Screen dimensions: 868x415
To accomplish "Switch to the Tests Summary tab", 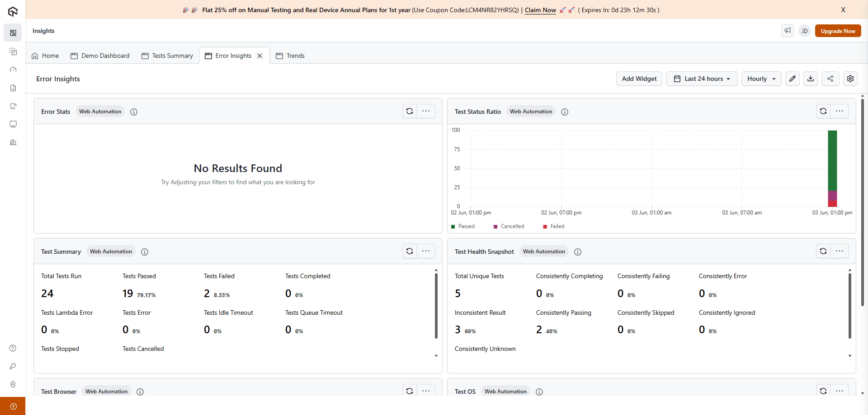I will 167,56.
